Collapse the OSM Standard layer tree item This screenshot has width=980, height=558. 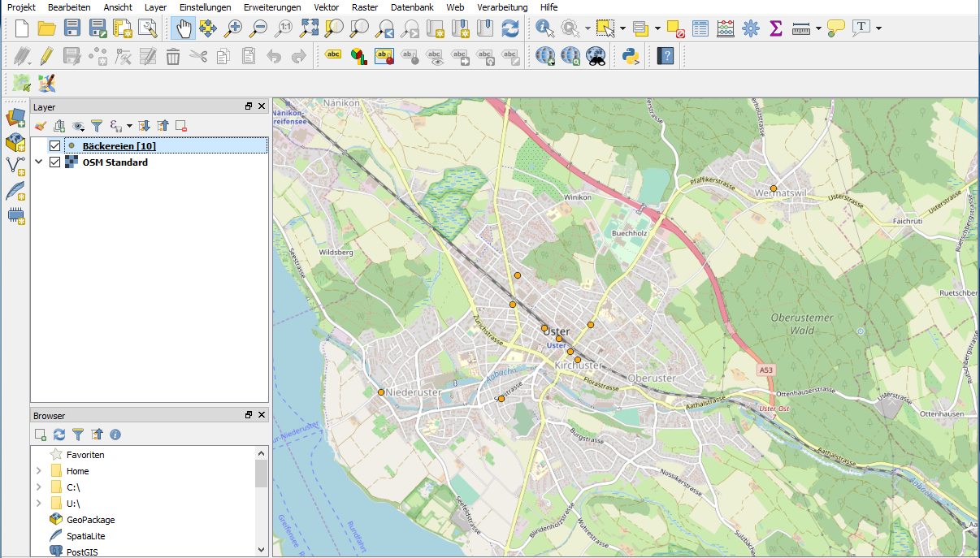tap(38, 162)
